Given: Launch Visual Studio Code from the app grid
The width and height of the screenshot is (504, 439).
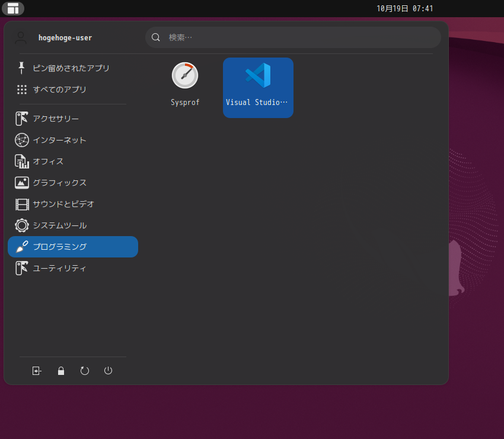Looking at the screenshot, I should 258,88.
